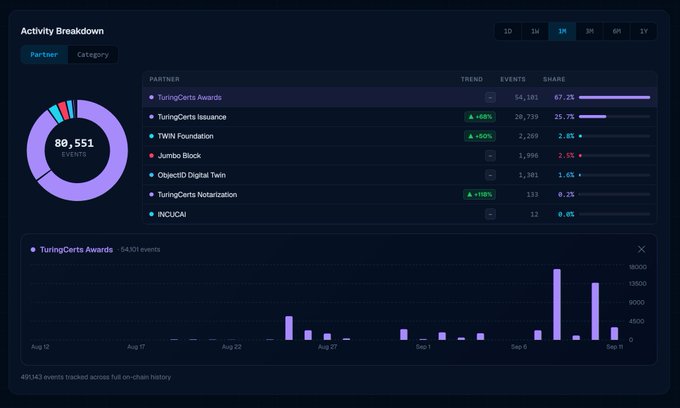This screenshot has width=680, height=408.
Task: Click the 1,996 events value
Action: pos(528,156)
